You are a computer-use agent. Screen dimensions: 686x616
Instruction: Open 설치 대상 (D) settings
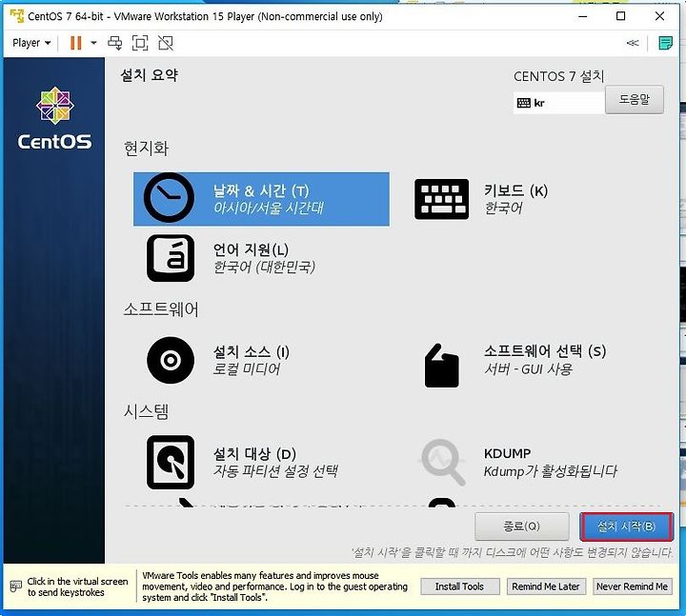274,462
